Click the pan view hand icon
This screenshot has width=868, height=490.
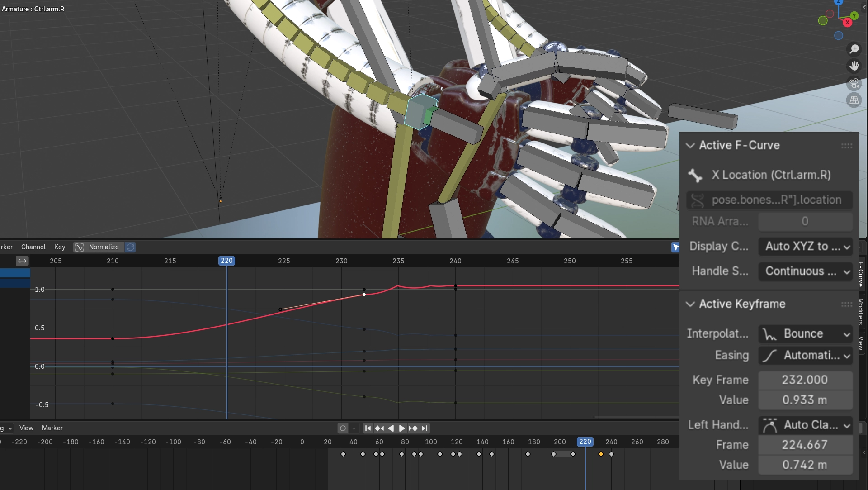point(854,66)
